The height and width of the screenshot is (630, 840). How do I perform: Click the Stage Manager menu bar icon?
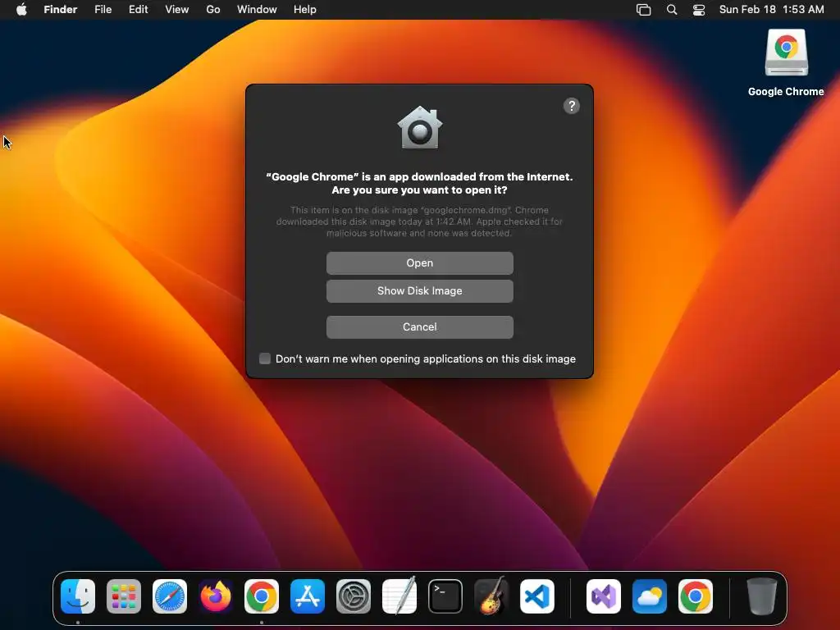(643, 10)
